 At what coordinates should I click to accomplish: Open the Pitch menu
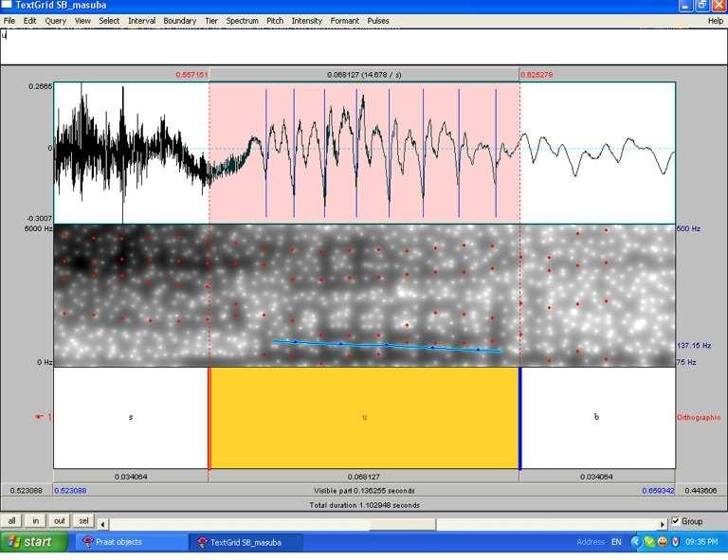tap(275, 21)
